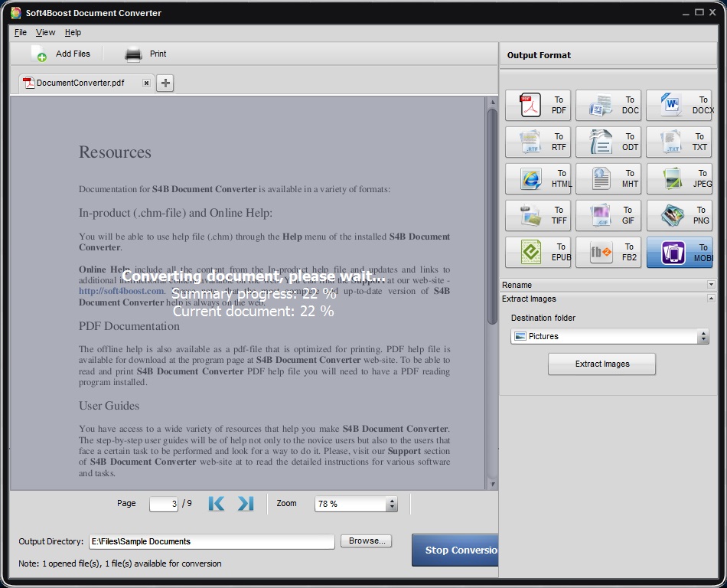This screenshot has width=727, height=588.
Task: Open the File menu
Action: tap(20, 32)
